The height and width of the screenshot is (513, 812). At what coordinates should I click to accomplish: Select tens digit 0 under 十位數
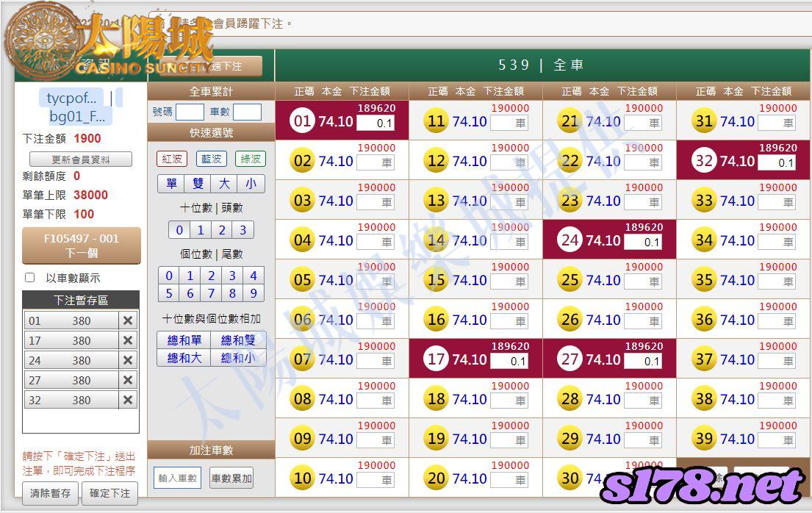[179, 230]
